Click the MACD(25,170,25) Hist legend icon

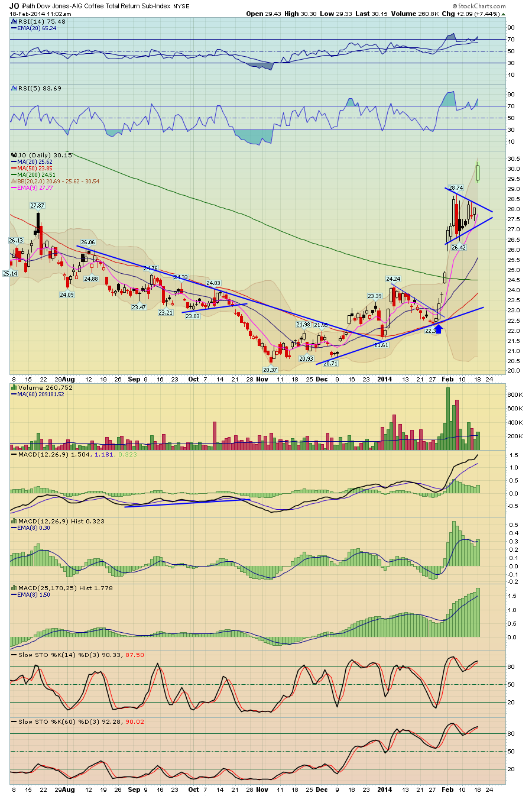point(14,588)
